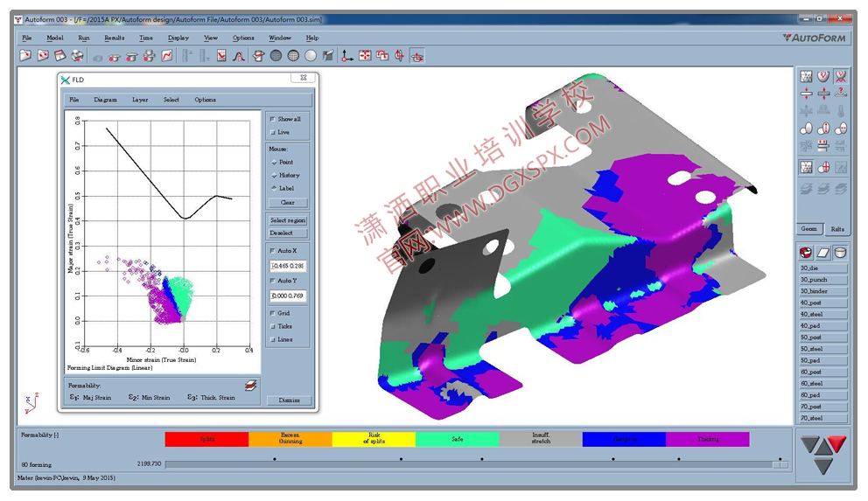
Task: Open a file using the folder toolbar icon
Action: click(24, 56)
